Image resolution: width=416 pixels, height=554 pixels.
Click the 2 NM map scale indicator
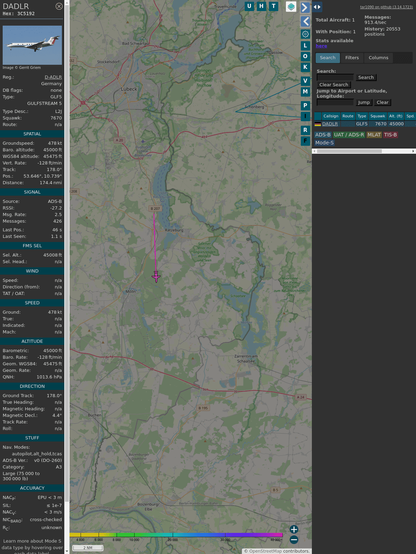click(88, 548)
